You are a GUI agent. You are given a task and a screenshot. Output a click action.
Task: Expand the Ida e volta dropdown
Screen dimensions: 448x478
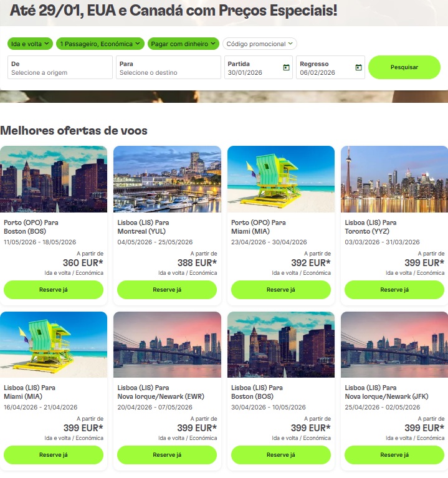pyautogui.click(x=30, y=44)
